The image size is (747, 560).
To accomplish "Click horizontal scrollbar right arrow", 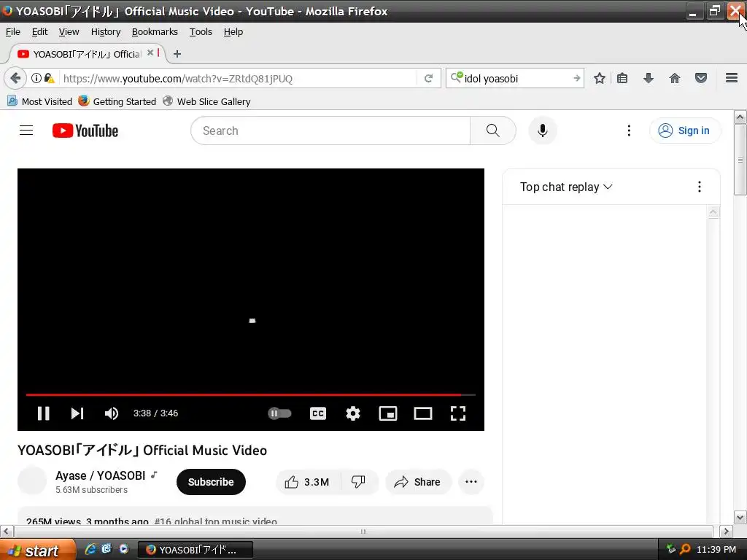I will point(726,531).
